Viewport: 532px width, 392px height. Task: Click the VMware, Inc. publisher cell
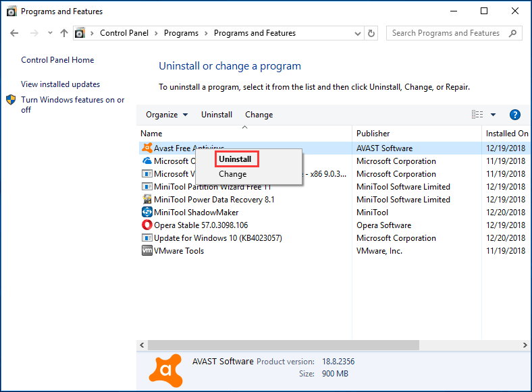click(379, 251)
